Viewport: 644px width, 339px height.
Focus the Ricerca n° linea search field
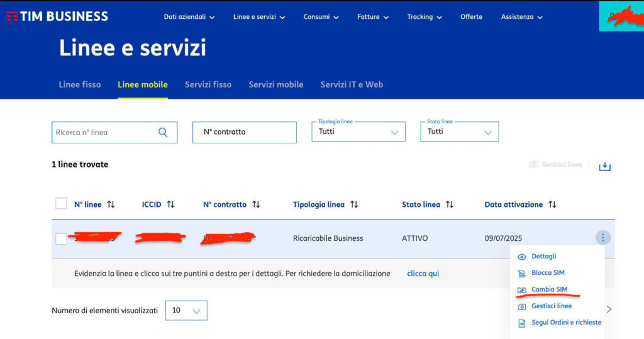114,132
